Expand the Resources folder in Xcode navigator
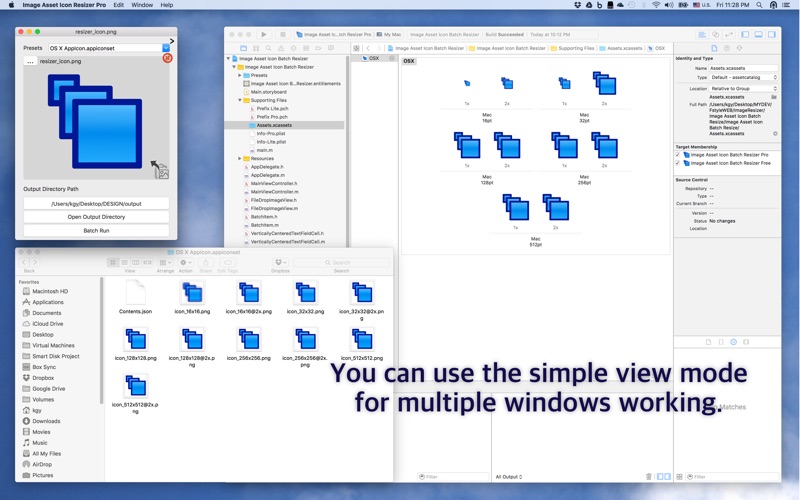Image resolution: width=800 pixels, height=500 pixels. coord(240,159)
